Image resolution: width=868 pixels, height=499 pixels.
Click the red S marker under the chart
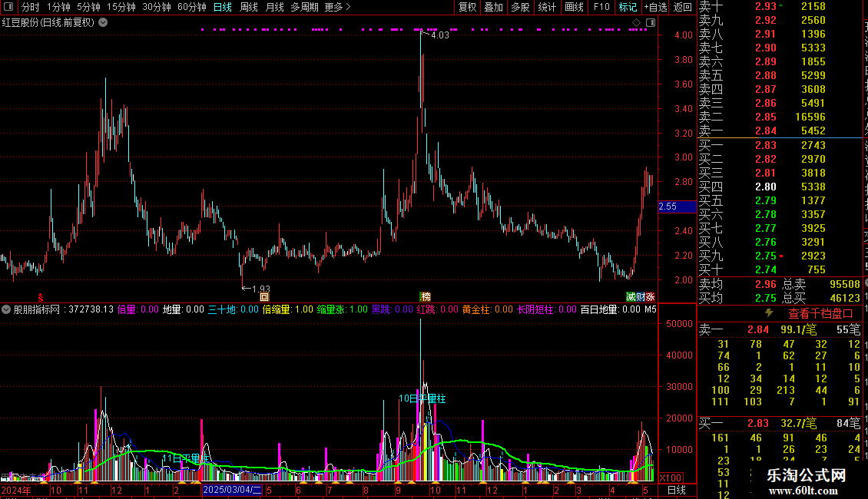pos(41,298)
